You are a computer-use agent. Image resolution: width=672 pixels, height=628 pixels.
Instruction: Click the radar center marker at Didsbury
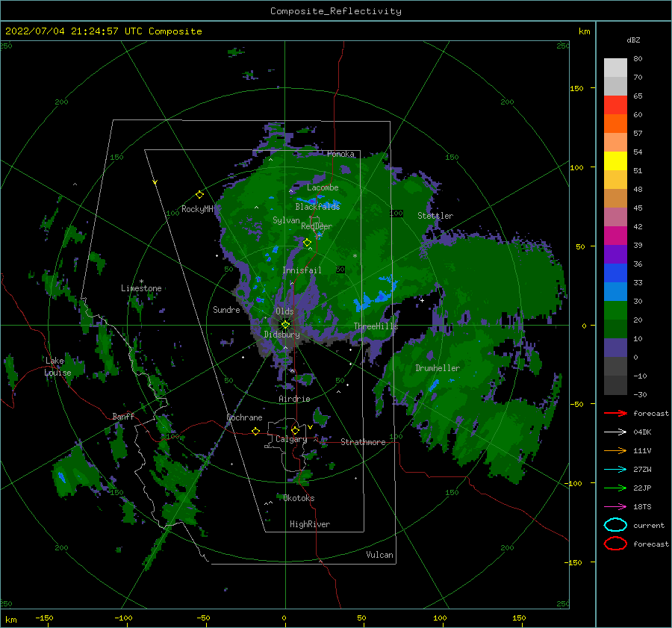pyautogui.click(x=285, y=325)
